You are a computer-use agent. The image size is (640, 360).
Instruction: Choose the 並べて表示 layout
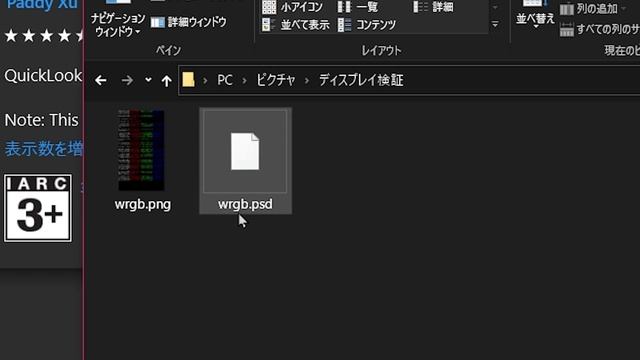point(296,25)
